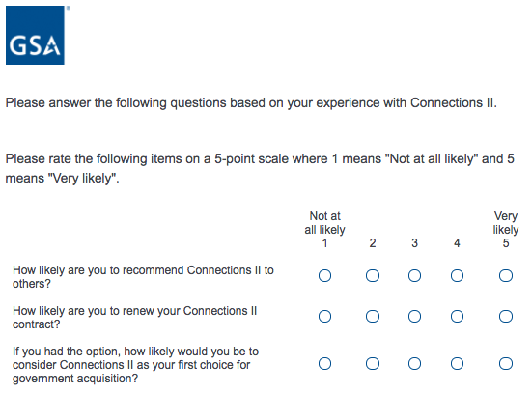Screen dimensions: 532x394
Task: Click the GSA logo
Action: (x=35, y=35)
